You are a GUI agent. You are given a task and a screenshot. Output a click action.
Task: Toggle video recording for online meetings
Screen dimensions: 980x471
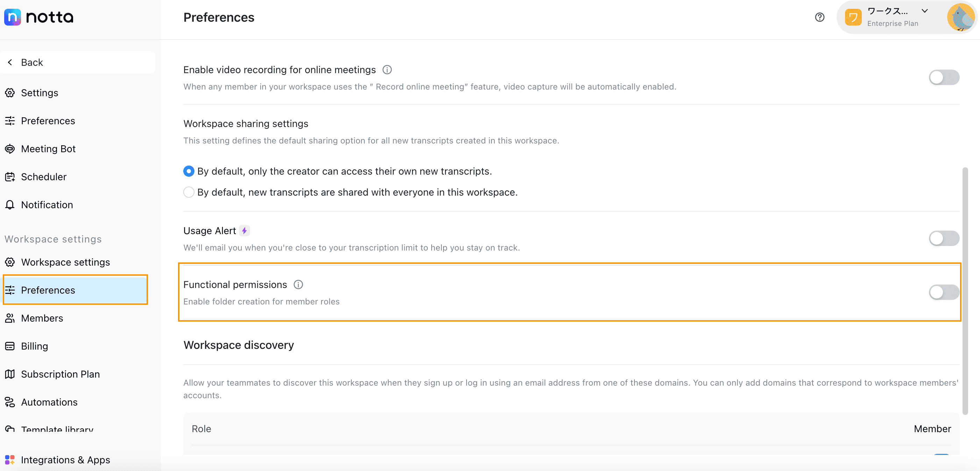944,77
